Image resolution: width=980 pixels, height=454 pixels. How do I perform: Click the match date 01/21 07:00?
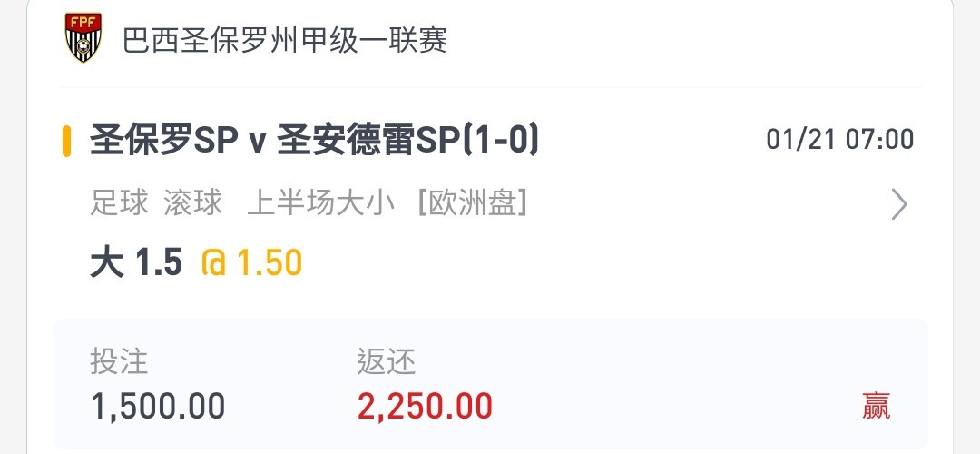(x=840, y=140)
